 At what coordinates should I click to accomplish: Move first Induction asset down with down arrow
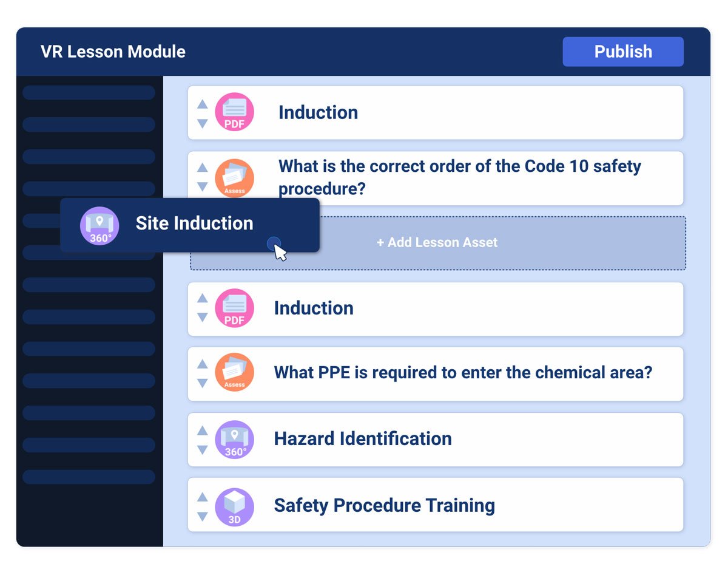[x=203, y=123]
